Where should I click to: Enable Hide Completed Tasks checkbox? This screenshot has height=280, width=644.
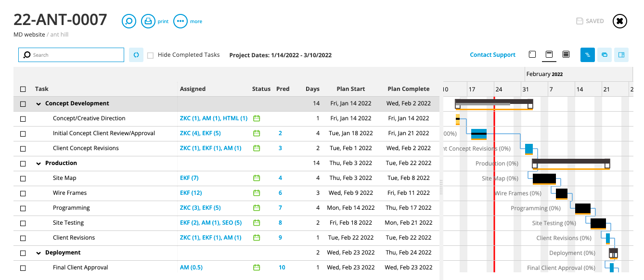pyautogui.click(x=151, y=55)
